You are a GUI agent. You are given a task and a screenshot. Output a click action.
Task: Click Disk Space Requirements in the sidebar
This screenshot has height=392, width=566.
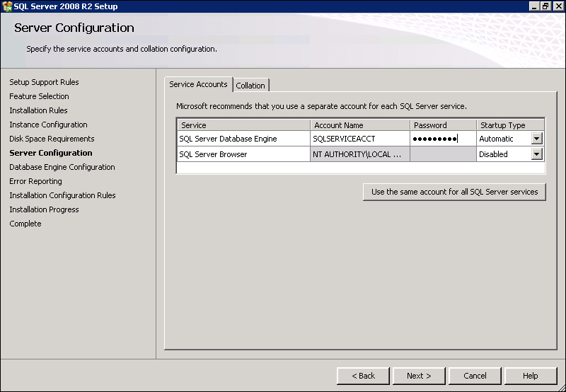tap(52, 139)
